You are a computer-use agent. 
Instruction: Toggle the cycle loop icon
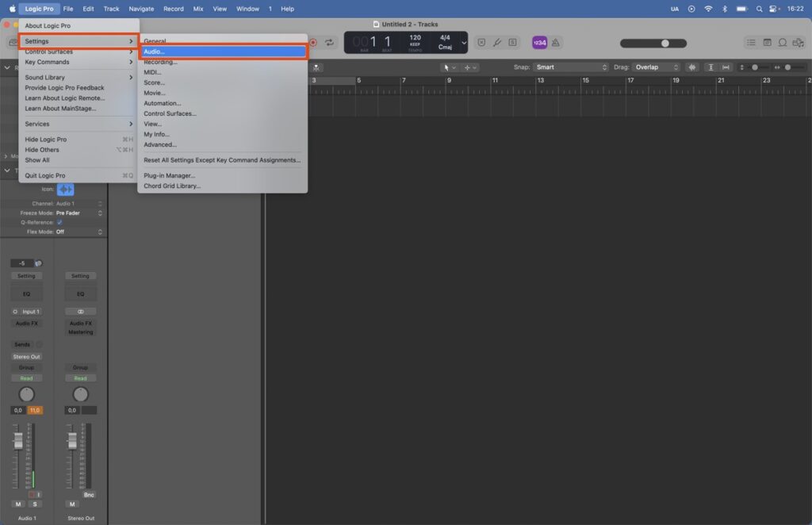(x=330, y=42)
